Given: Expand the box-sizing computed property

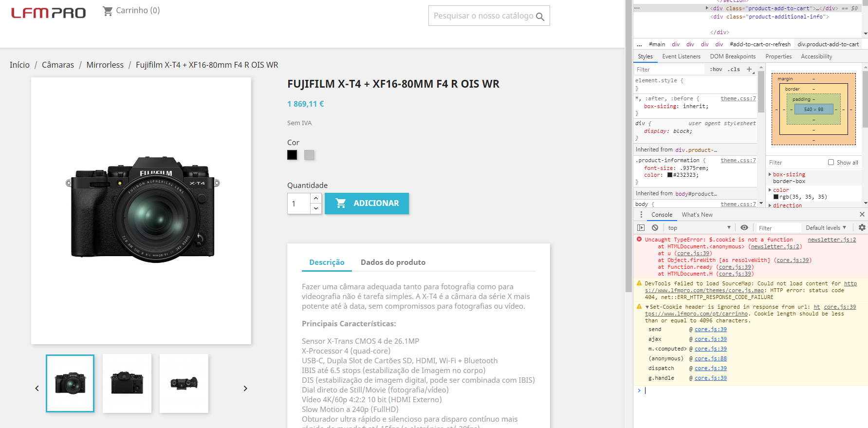Looking at the screenshot, I should (x=770, y=174).
